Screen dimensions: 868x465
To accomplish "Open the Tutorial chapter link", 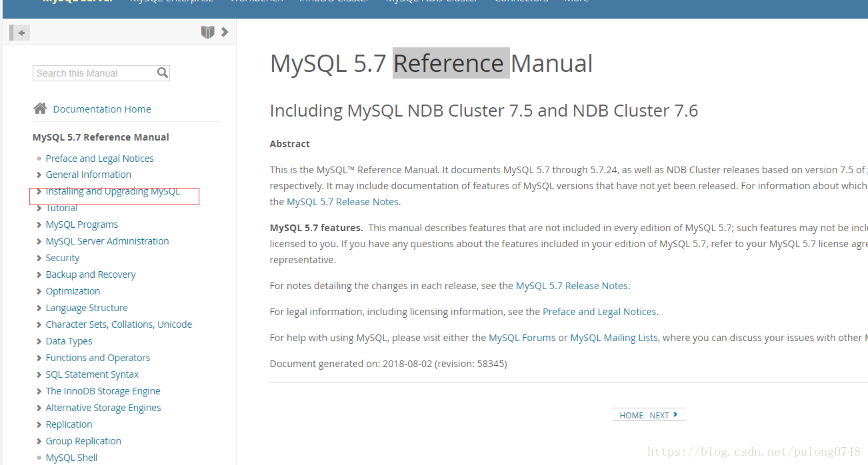I will click(x=61, y=208).
